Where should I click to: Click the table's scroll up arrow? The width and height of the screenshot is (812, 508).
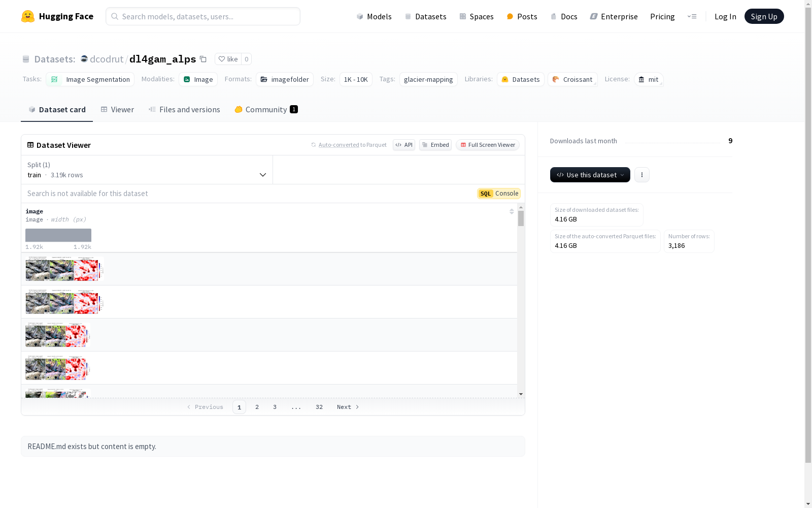521,207
